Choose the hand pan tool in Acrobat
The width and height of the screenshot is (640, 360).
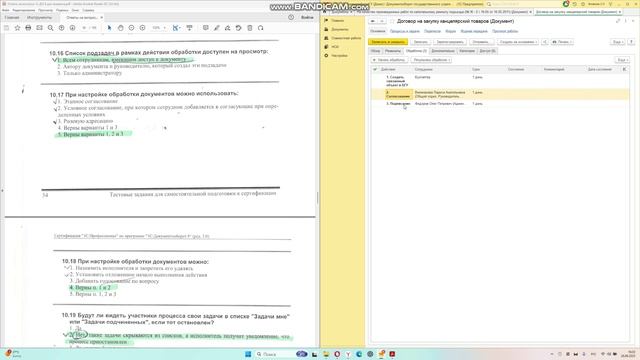120,28
